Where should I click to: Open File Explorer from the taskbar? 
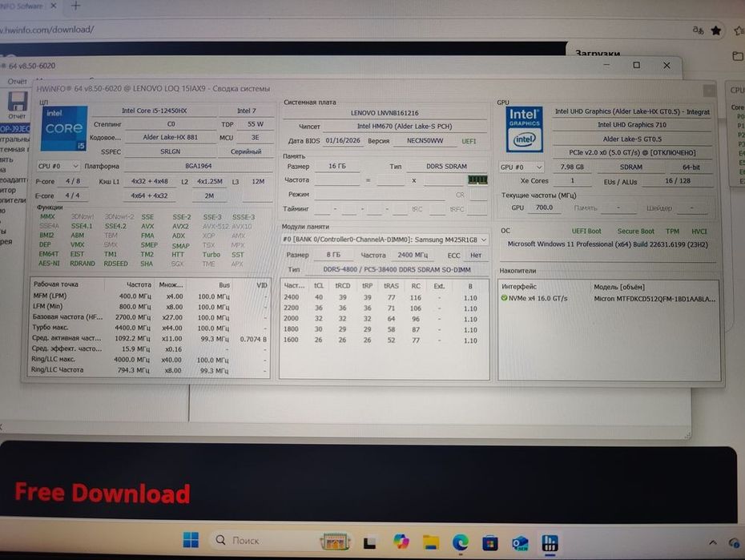pyautogui.click(x=431, y=542)
